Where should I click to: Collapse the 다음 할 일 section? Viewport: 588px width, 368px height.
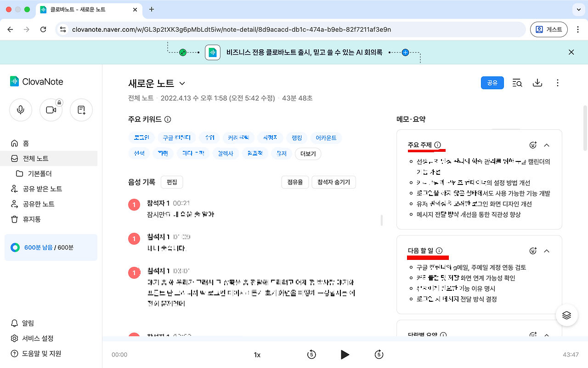547,251
